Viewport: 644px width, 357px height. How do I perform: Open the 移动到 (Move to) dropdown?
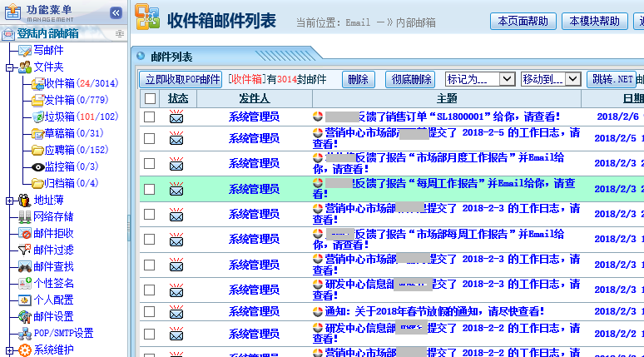pos(551,79)
